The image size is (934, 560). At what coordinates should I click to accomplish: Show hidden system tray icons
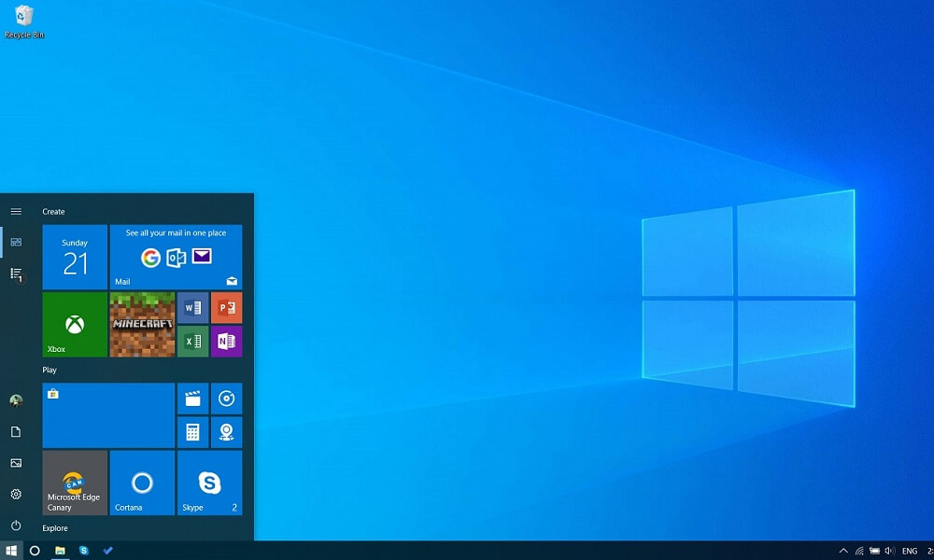(x=843, y=551)
